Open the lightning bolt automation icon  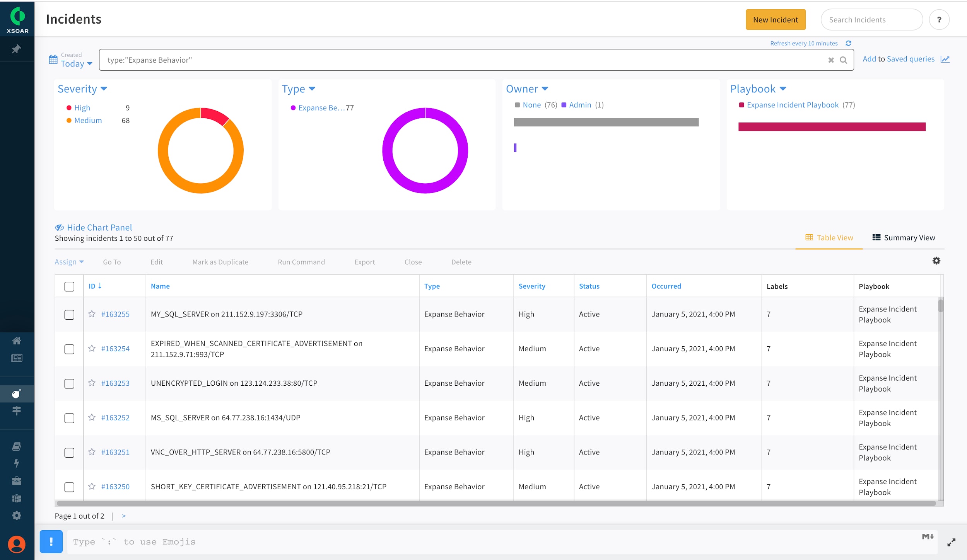[x=17, y=463]
